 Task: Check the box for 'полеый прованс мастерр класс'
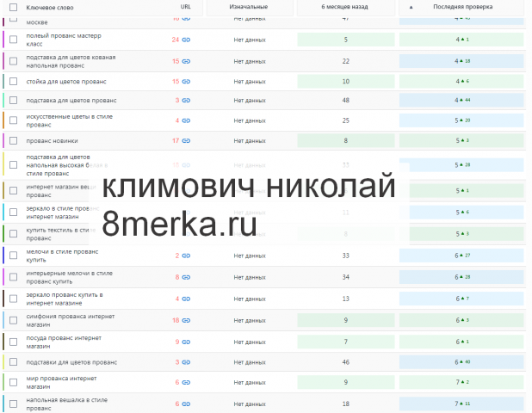13,40
